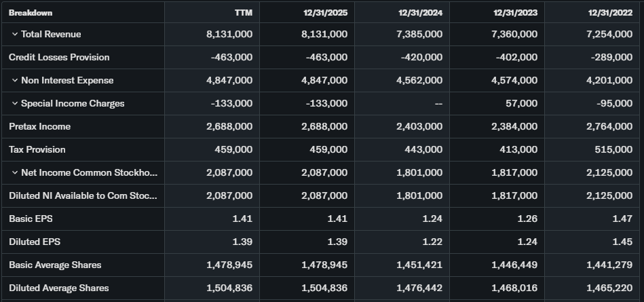
Task: Click the Breakdown column header
Action: pyautogui.click(x=31, y=13)
